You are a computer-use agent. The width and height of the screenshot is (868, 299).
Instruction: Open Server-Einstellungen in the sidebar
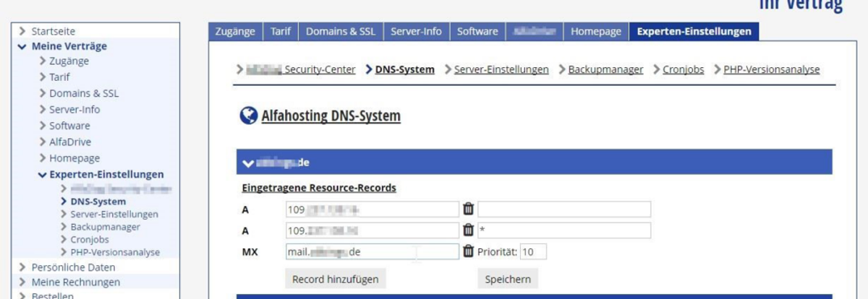(x=114, y=214)
